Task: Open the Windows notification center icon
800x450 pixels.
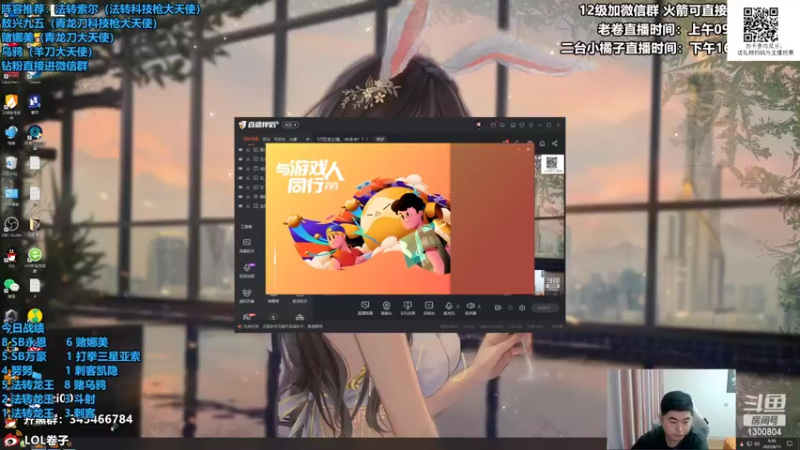Action: tap(789, 444)
